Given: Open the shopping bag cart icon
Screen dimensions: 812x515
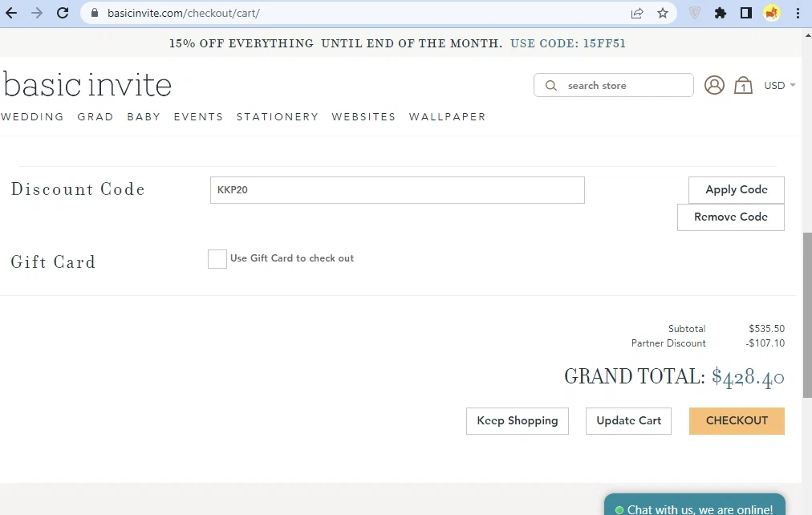Looking at the screenshot, I should [743, 85].
